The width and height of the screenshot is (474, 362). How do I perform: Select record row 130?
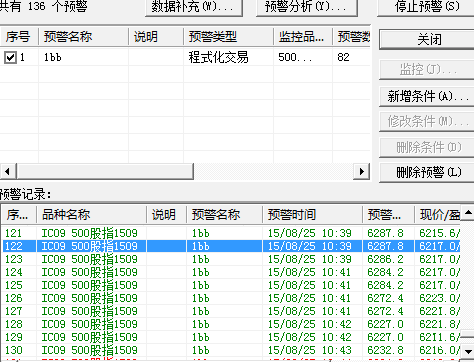[231, 350]
